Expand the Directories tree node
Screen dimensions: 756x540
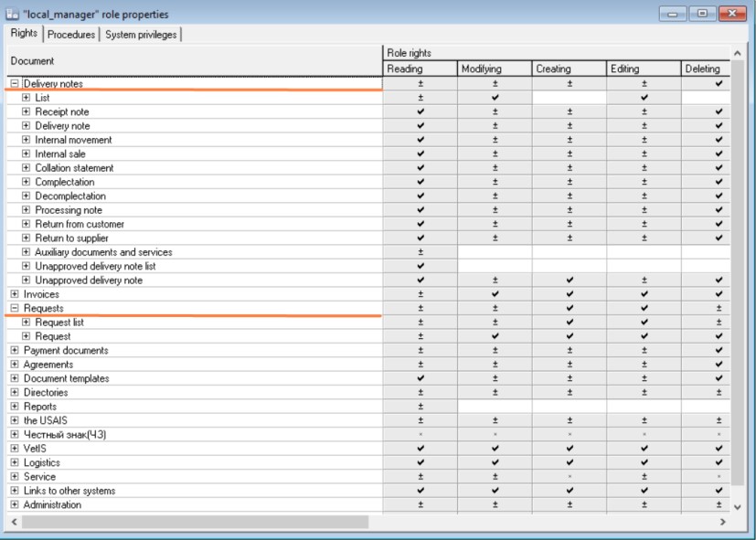15,393
